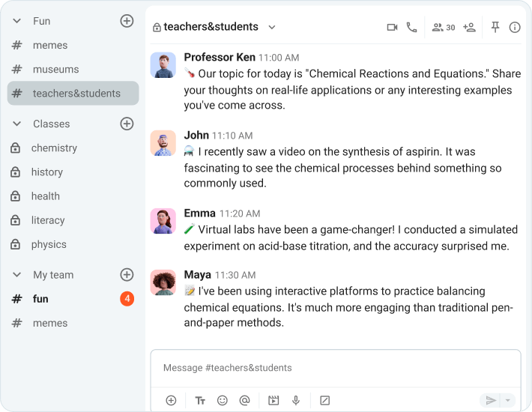Start a voice call with the phone icon
532x412 pixels.
point(411,27)
